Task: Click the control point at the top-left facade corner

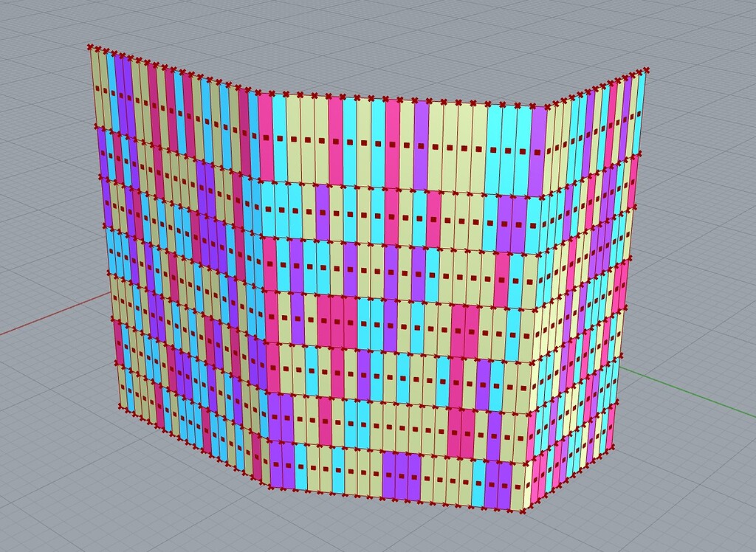Action: [x=90, y=46]
